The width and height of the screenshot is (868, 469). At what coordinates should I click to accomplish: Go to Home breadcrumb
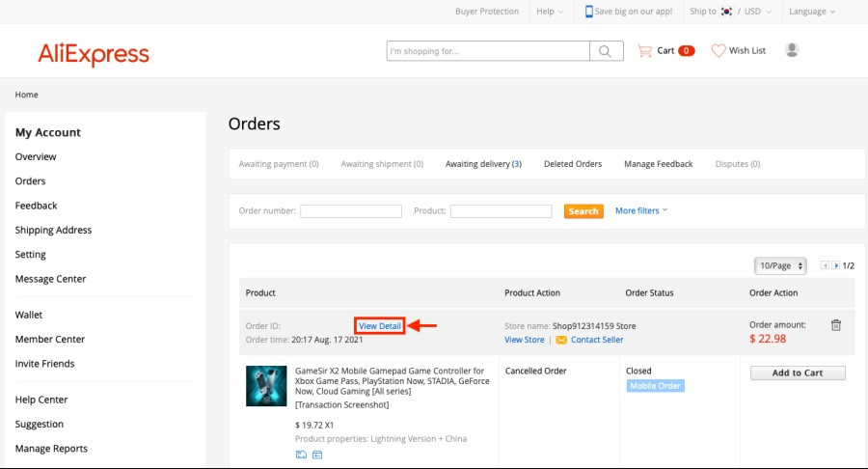pos(27,95)
